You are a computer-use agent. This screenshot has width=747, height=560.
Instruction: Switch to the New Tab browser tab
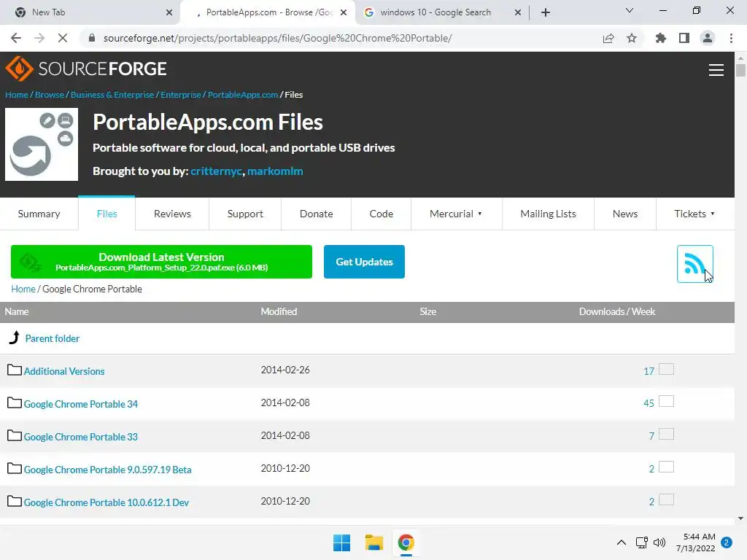(90, 12)
